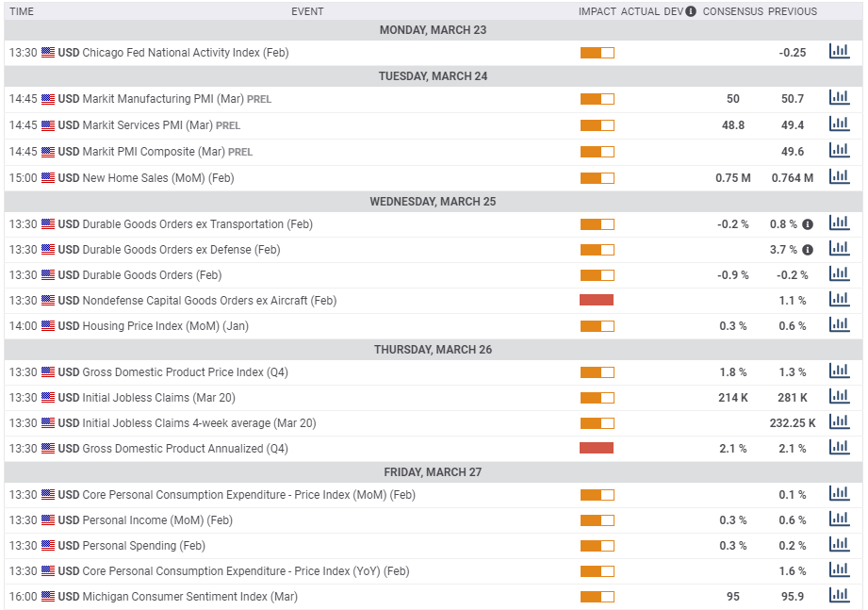Click red impact bar for Nondefense Capital Goods
The height and width of the screenshot is (610, 868).
tap(597, 300)
